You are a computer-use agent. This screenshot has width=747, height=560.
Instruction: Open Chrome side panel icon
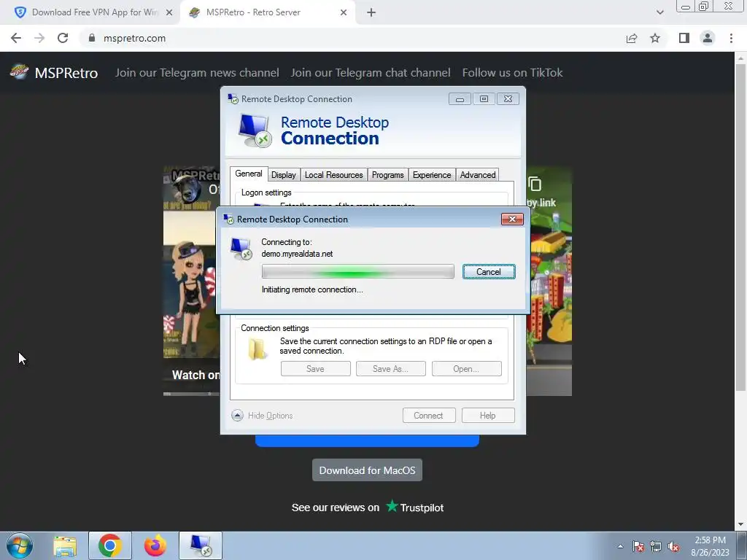(684, 38)
